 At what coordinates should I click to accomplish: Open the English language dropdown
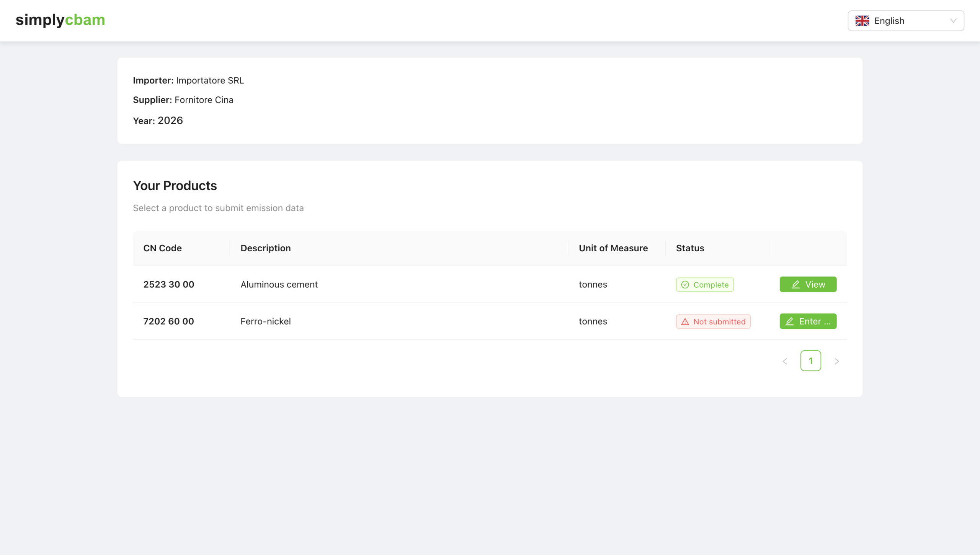[x=905, y=21]
